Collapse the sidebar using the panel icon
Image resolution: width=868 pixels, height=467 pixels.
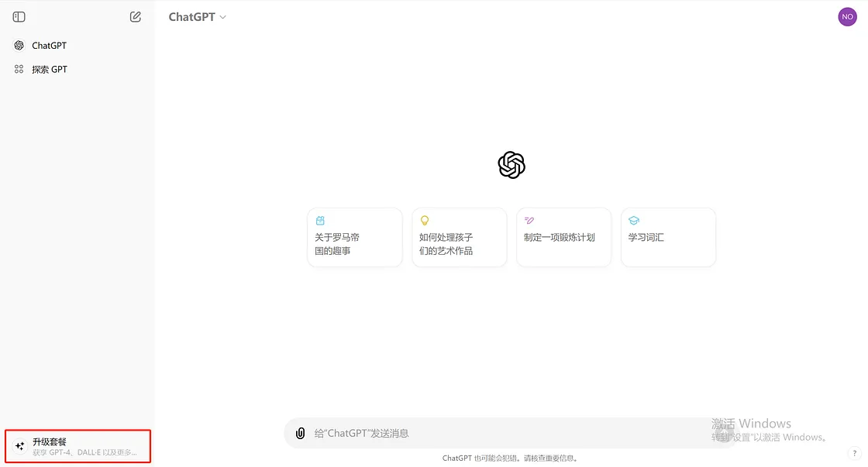coord(18,16)
